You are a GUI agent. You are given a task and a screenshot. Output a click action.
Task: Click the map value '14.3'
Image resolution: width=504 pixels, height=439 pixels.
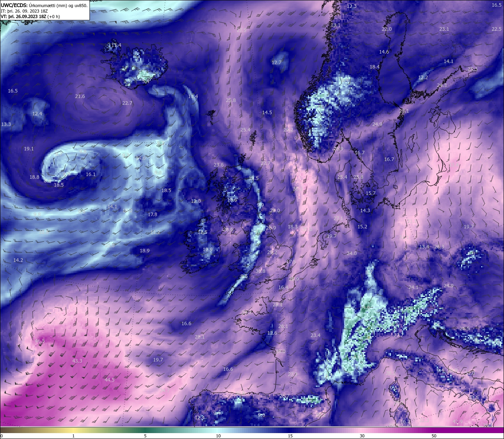tap(365, 210)
